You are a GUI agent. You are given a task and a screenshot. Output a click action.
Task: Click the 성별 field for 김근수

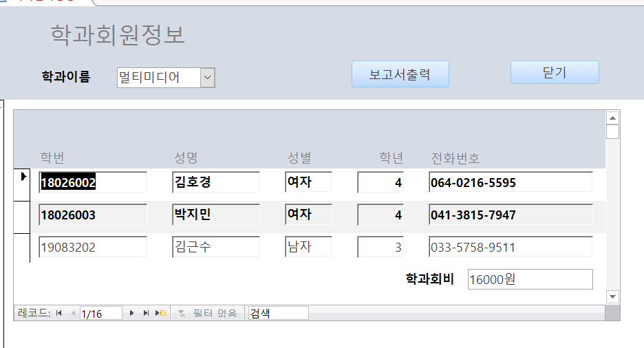(308, 247)
